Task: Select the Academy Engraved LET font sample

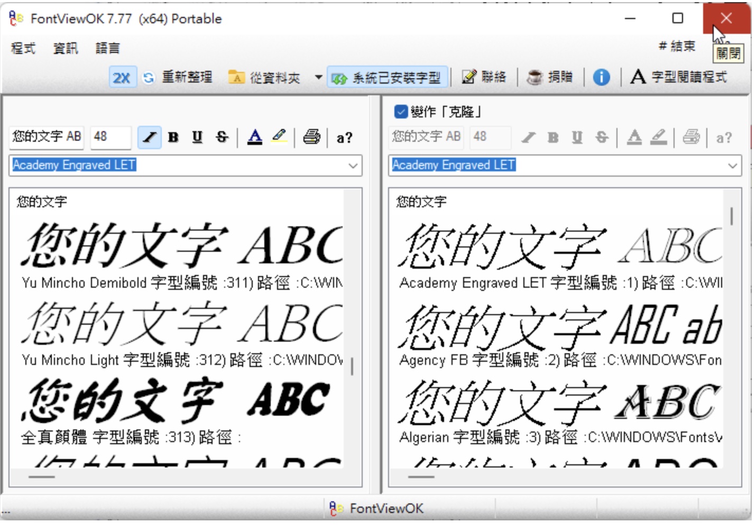Action: [x=560, y=245]
